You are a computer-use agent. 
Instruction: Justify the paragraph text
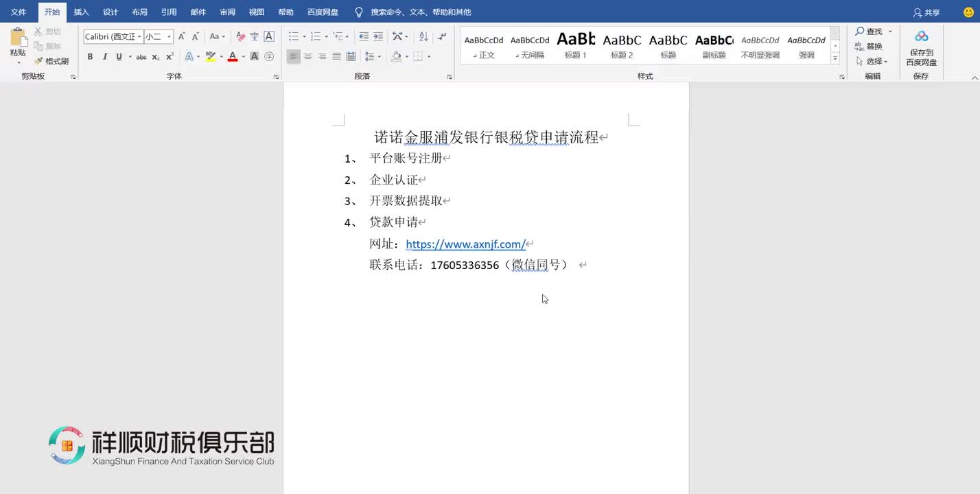[337, 57]
